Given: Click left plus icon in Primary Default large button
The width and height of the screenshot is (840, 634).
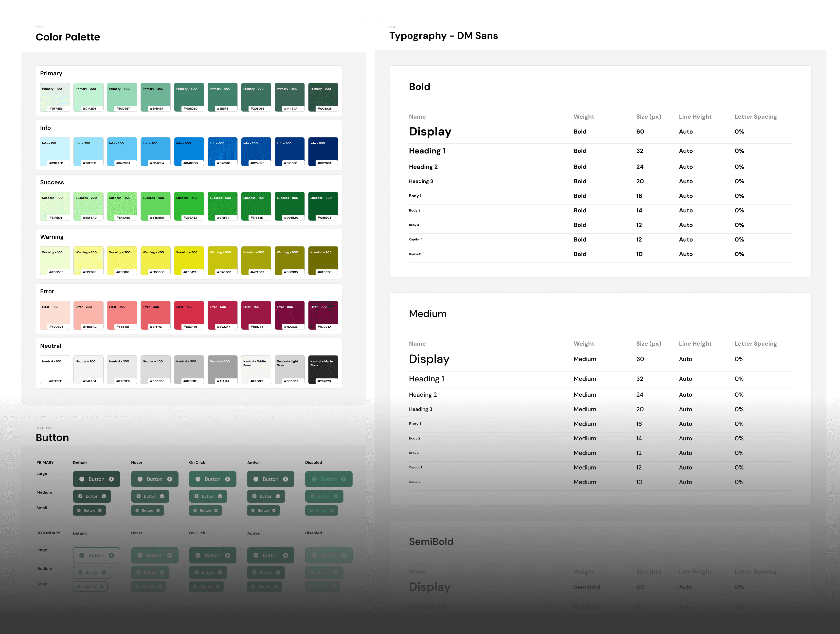Looking at the screenshot, I should pyautogui.click(x=82, y=479).
